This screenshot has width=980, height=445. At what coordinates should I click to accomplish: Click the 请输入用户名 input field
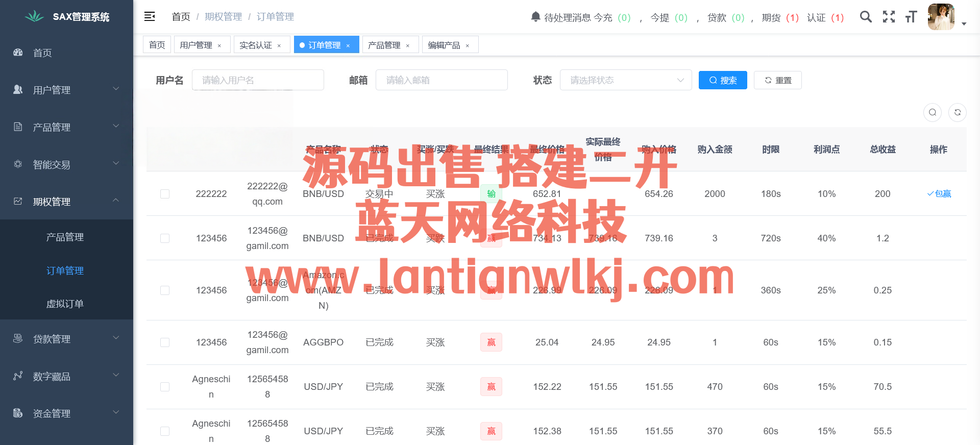(x=258, y=80)
